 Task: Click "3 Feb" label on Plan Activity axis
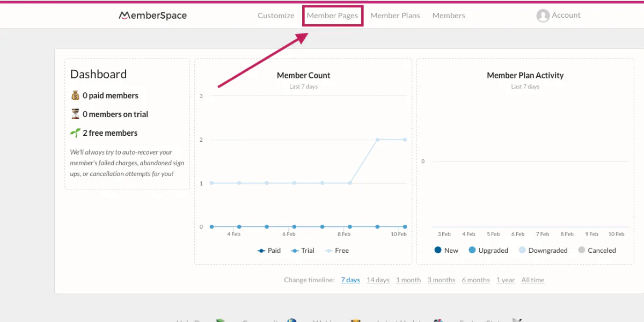pos(444,234)
